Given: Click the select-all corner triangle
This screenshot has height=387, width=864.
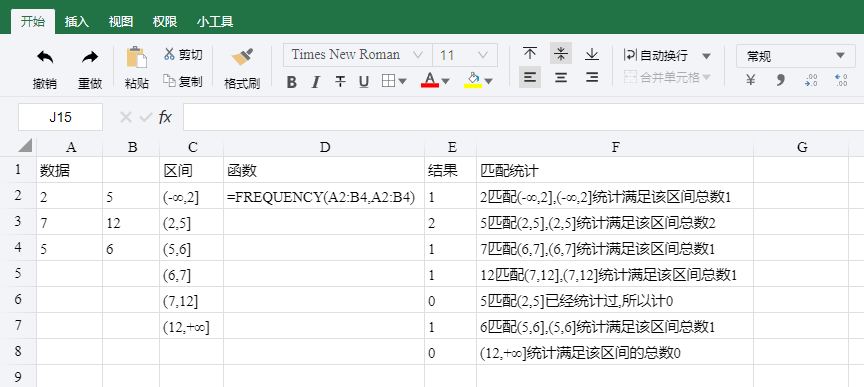Looking at the screenshot, I should 25,146.
